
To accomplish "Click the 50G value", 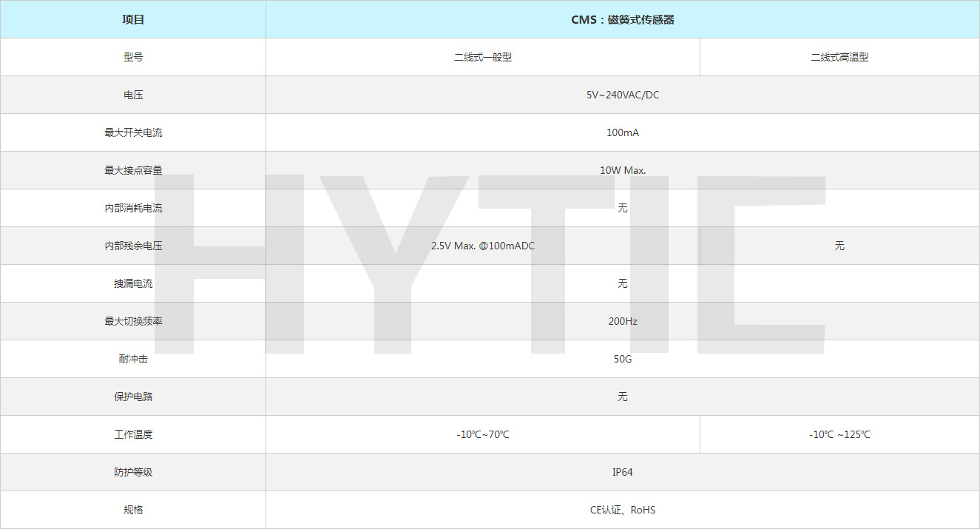I will click(x=623, y=359).
